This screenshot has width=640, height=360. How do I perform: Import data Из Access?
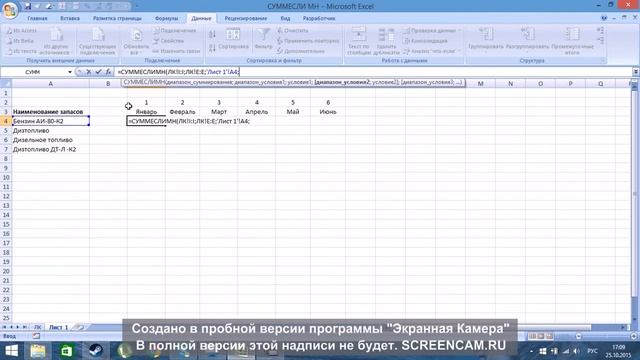(x=22, y=31)
